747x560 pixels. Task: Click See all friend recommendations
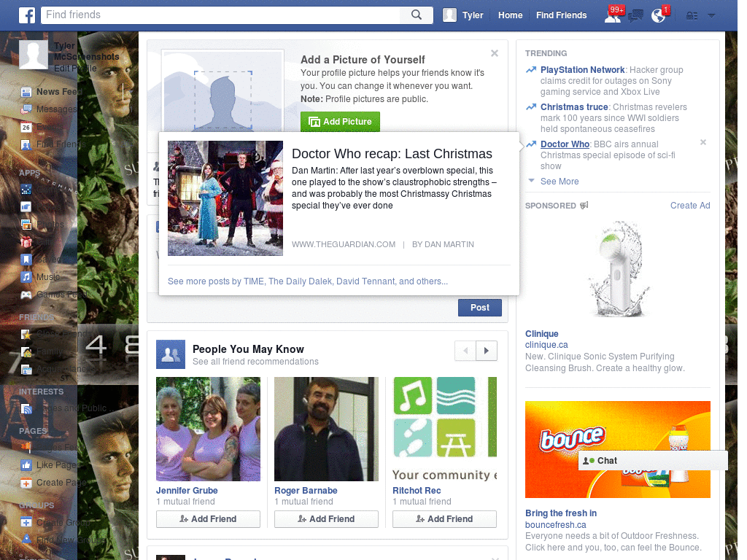255,362
